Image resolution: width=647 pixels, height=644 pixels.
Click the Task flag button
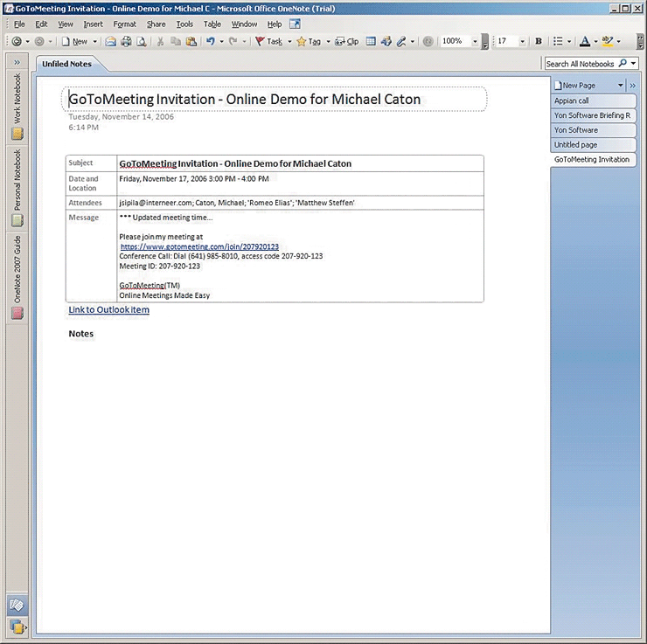[269, 41]
